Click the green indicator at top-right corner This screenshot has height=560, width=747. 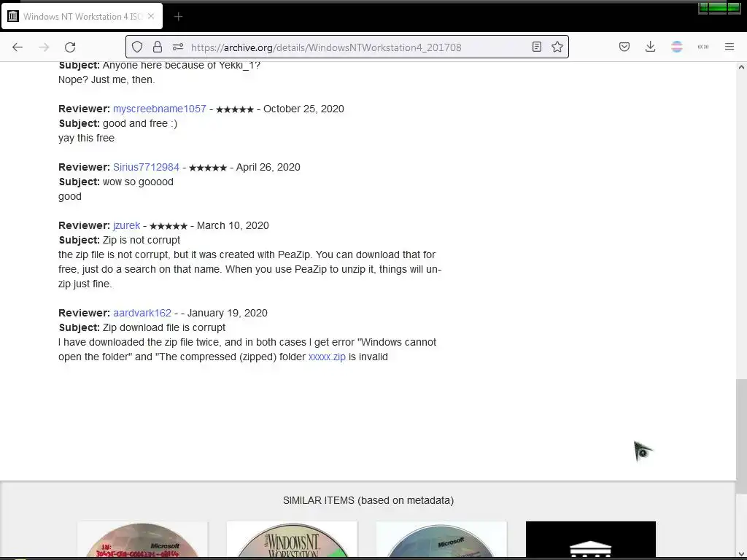click(719, 7)
